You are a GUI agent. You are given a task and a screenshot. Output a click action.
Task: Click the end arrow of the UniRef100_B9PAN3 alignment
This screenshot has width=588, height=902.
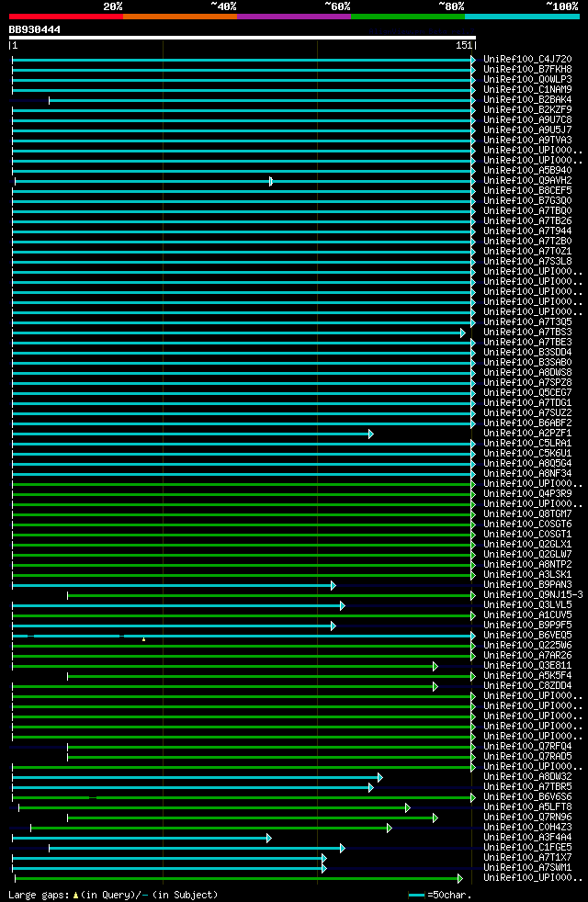pyautogui.click(x=333, y=586)
